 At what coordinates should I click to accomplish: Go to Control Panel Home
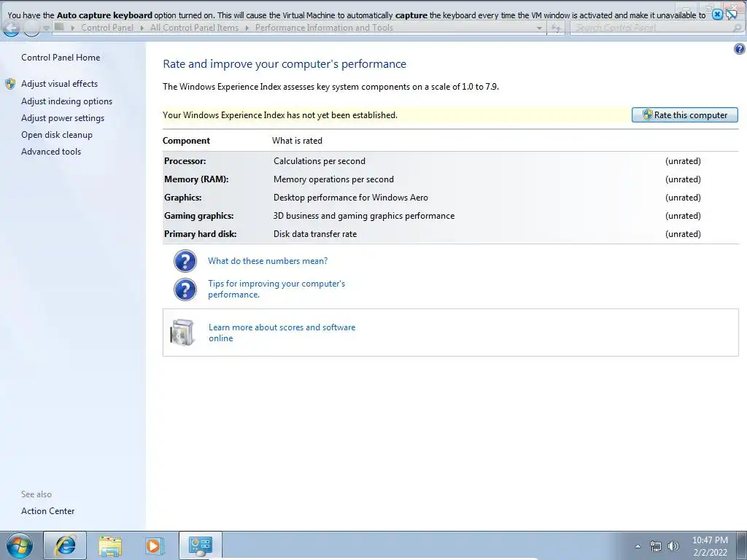pos(61,58)
